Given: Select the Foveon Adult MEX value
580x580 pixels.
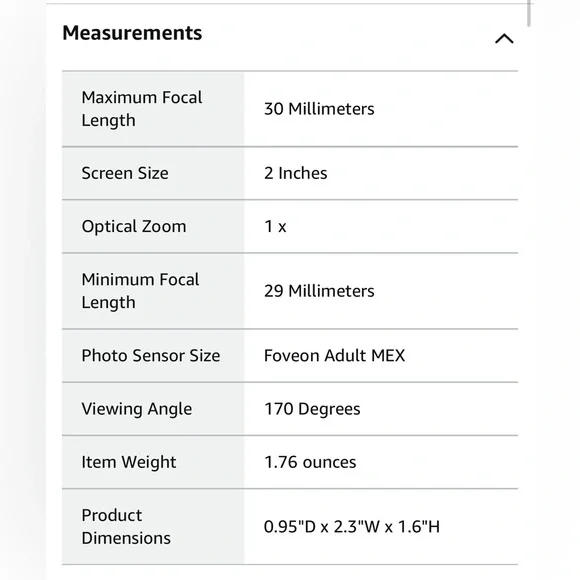Looking at the screenshot, I should coord(334,355).
